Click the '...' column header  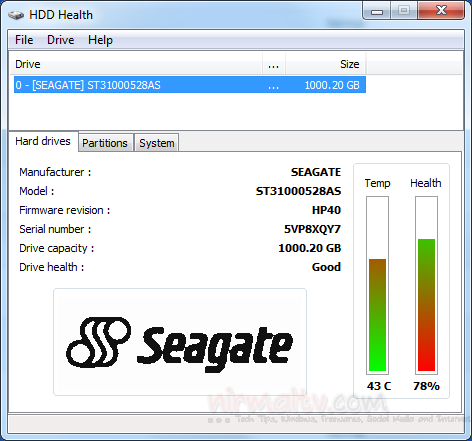coord(274,64)
